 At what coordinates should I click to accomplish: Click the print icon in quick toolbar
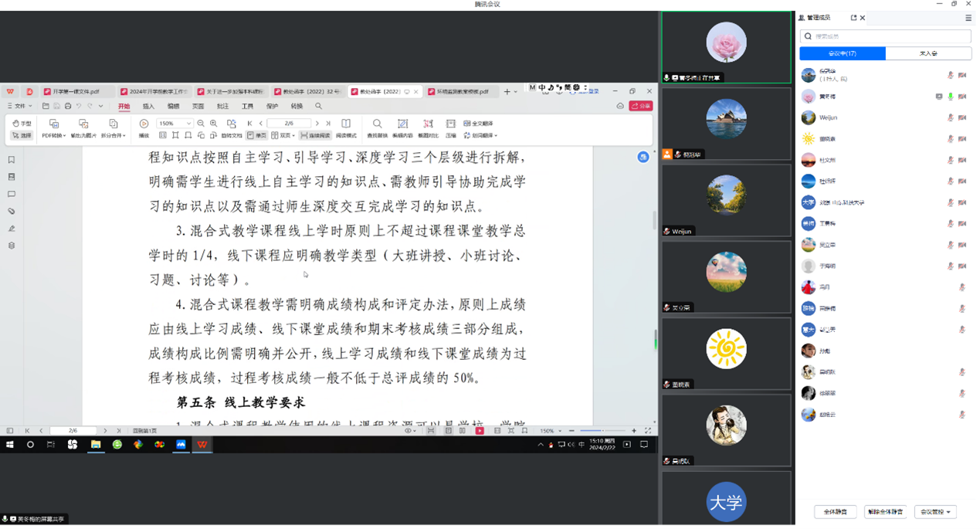(x=68, y=107)
